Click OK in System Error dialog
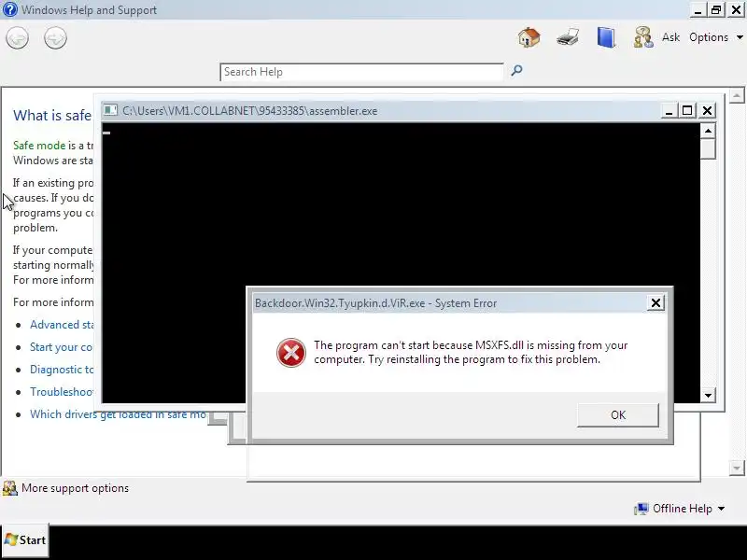Viewport: 747px width, 560px height. click(618, 415)
